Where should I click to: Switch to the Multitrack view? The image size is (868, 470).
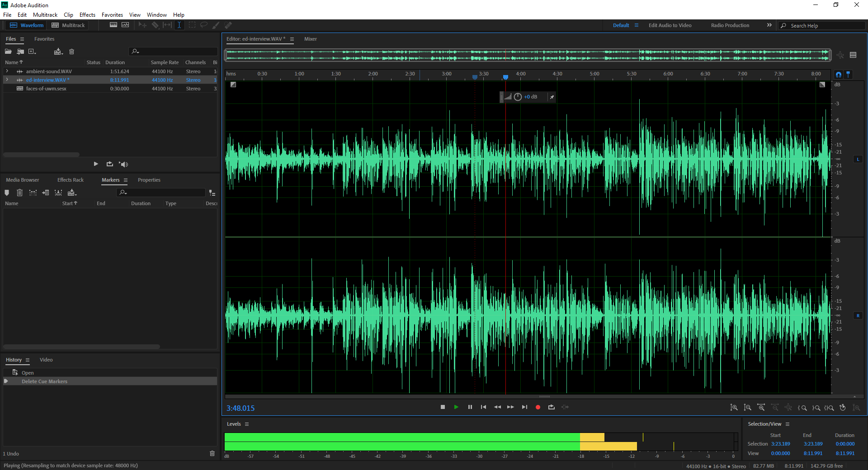(x=68, y=25)
